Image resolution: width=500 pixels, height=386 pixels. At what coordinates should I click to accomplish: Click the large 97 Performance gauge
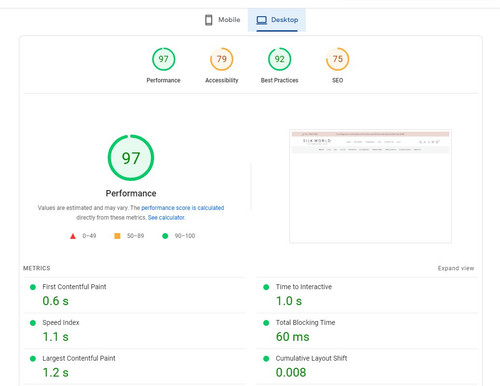[131, 158]
